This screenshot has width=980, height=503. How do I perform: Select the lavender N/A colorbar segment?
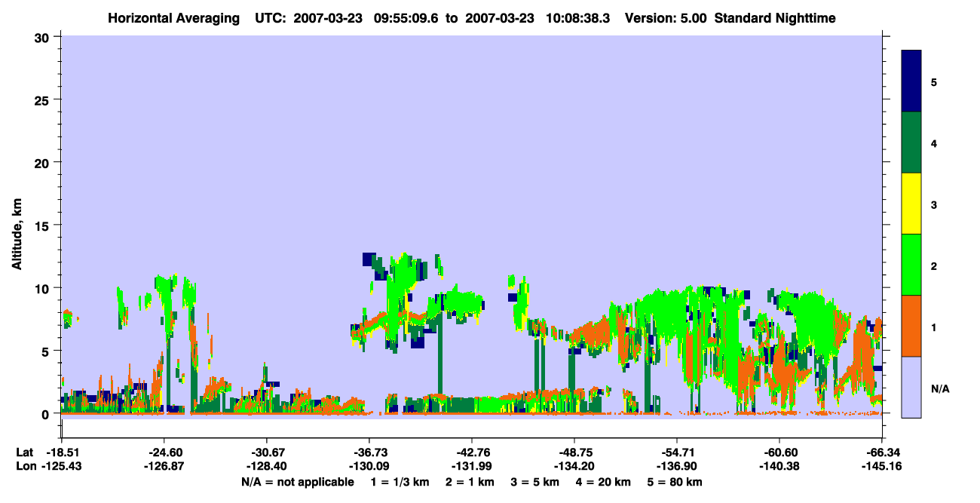[x=911, y=387]
